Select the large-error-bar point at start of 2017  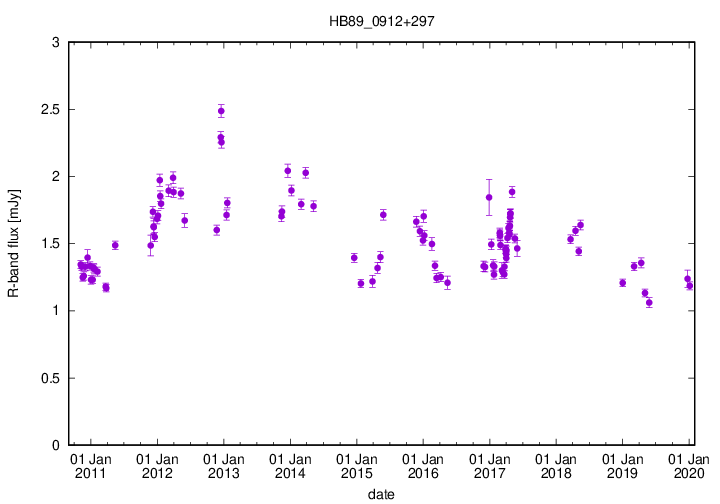click(489, 197)
